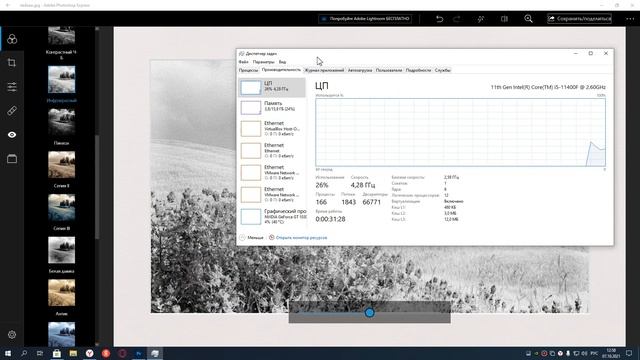The width and height of the screenshot is (640, 360).
Task: Open Yandex Browser from taskbar
Action: (x=89, y=353)
